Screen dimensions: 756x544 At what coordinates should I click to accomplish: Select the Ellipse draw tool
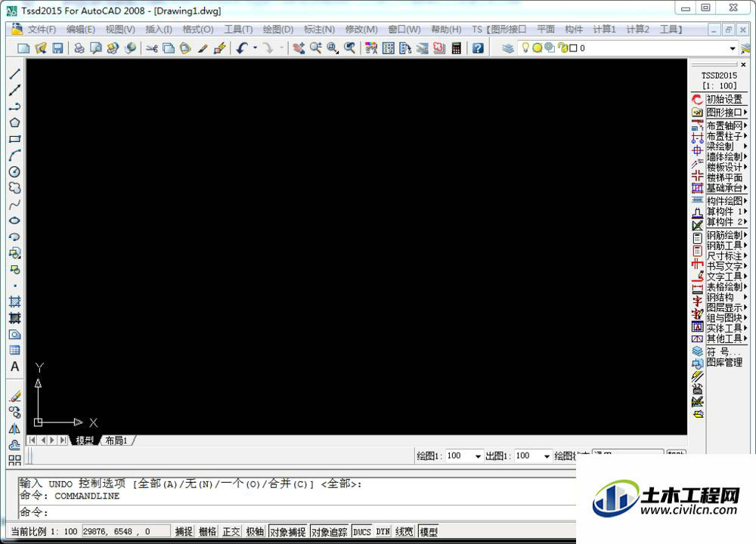tap(15, 220)
